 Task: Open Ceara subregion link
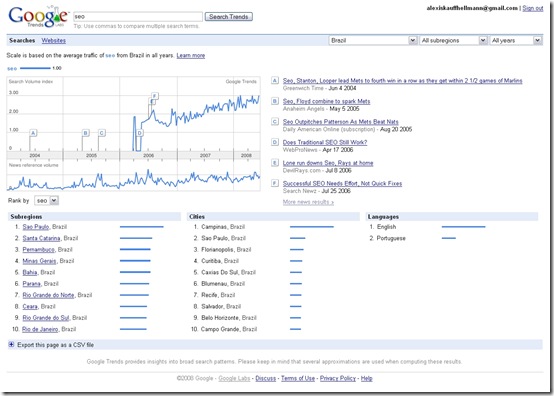(x=30, y=306)
